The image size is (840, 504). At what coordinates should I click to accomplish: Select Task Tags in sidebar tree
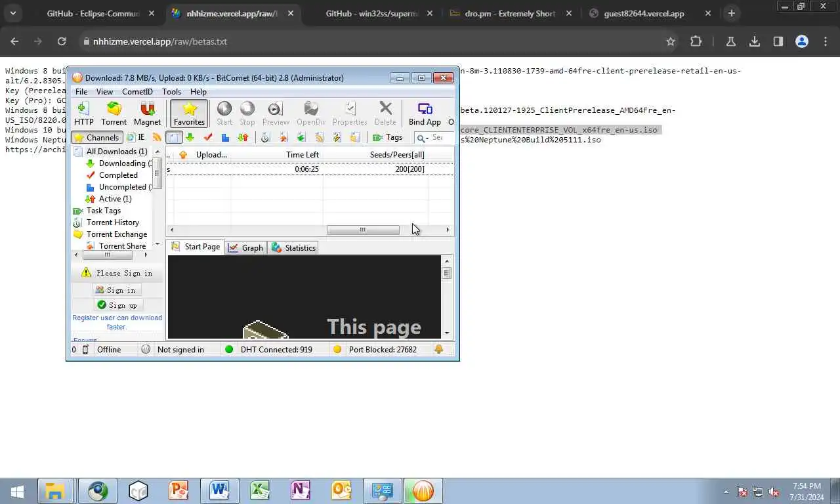[103, 211]
